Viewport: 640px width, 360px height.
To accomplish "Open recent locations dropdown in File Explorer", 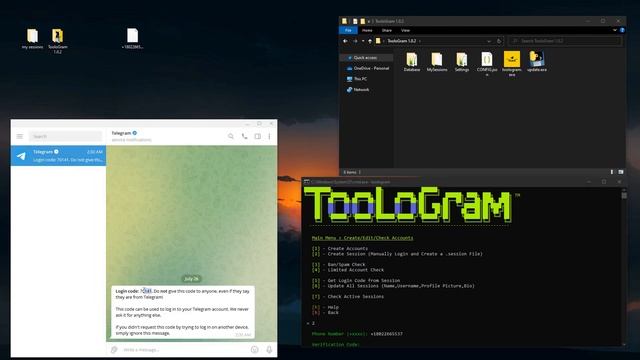I will tap(363, 41).
